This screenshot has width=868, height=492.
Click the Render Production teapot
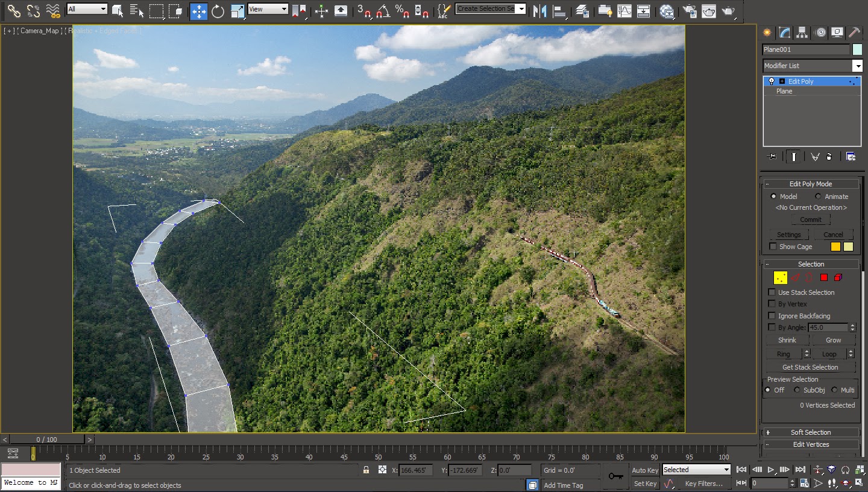point(728,10)
